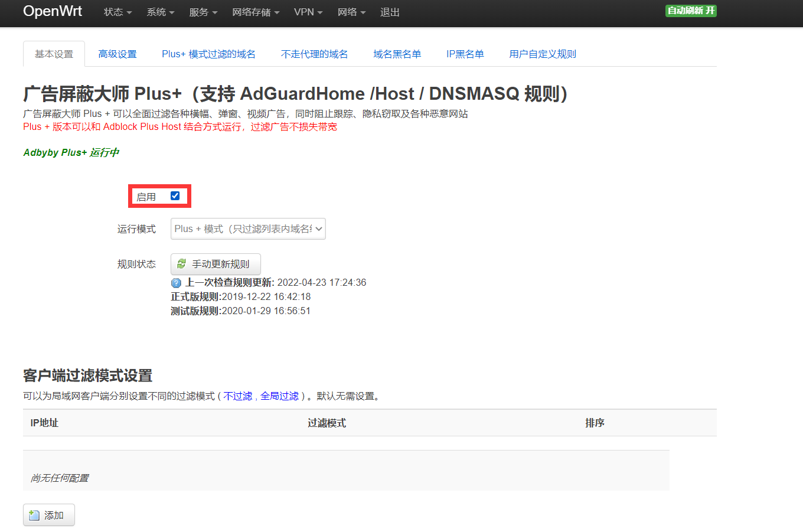
Task: Toggle the 自动刷新 开 badge
Action: 691,11
